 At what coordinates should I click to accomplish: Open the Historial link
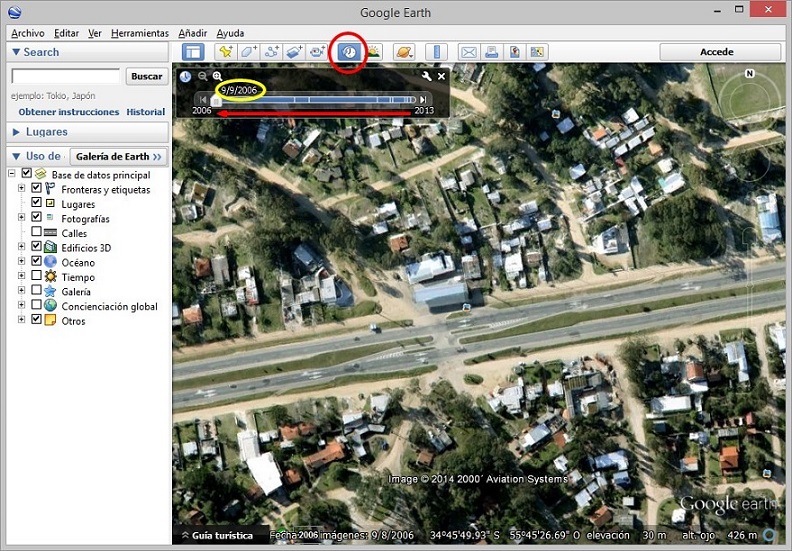click(x=145, y=112)
